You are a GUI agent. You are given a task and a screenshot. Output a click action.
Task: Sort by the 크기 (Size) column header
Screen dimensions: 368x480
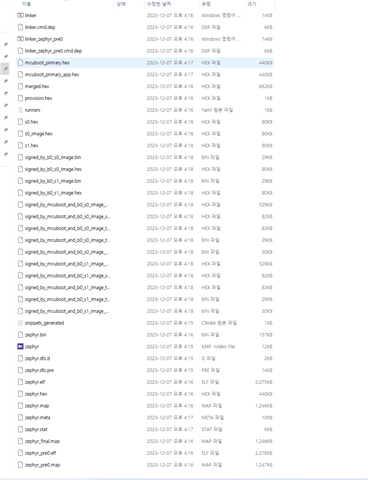tap(252, 4)
